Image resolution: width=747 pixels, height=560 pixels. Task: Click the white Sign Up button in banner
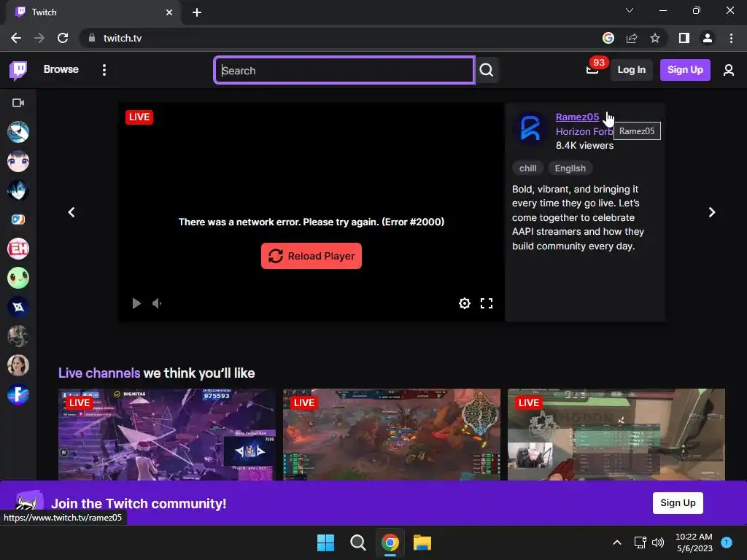point(678,503)
